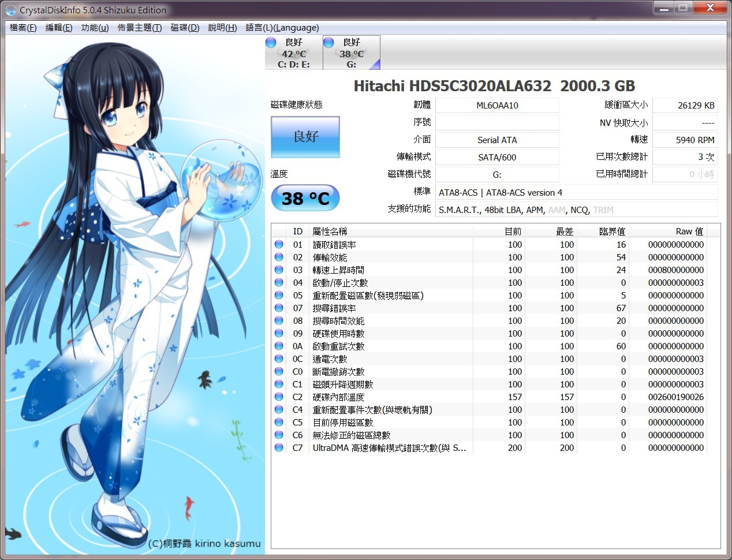Viewport: 732px width, 560px height.
Task: Click status icon for attribute C1 磁頭升降週期數
Action: [x=279, y=384]
